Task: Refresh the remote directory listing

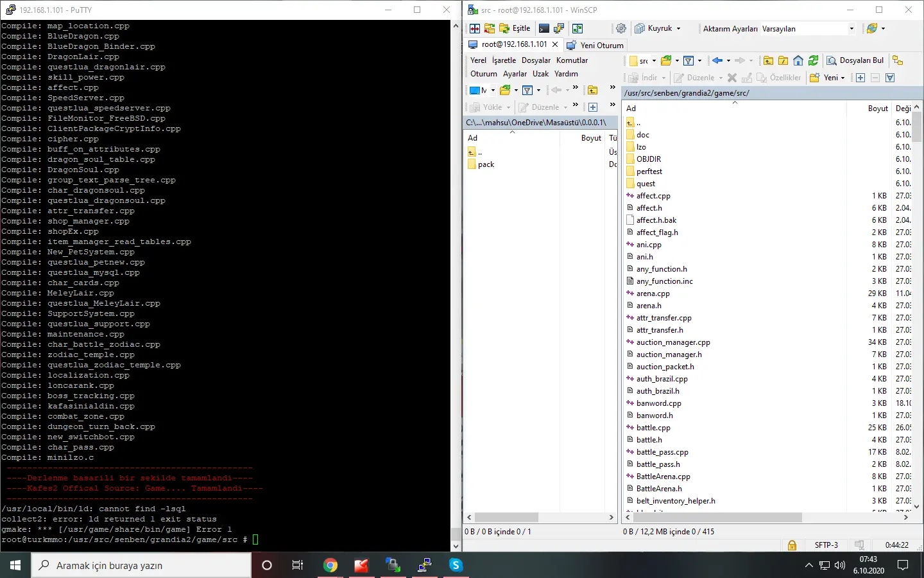Action: tap(813, 60)
